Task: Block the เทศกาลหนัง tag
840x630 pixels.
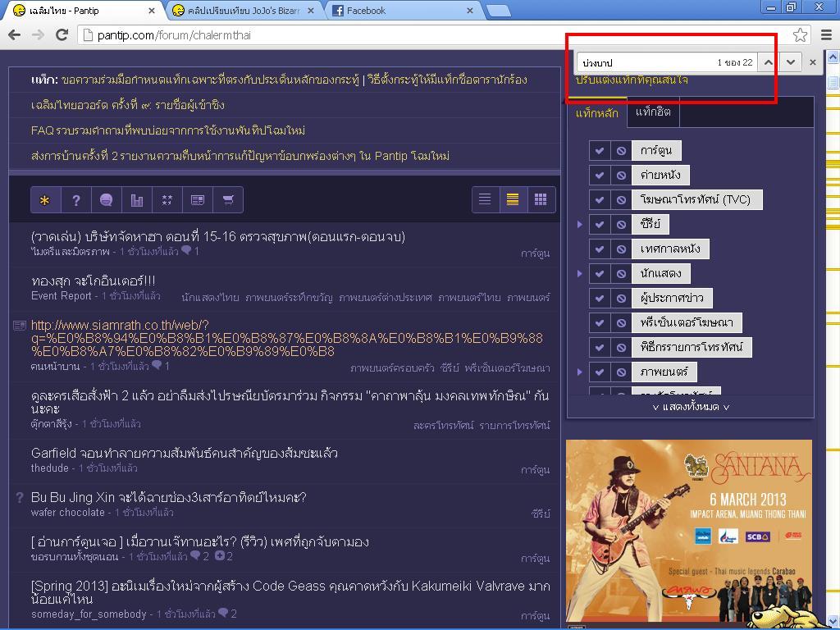Action: [x=621, y=249]
